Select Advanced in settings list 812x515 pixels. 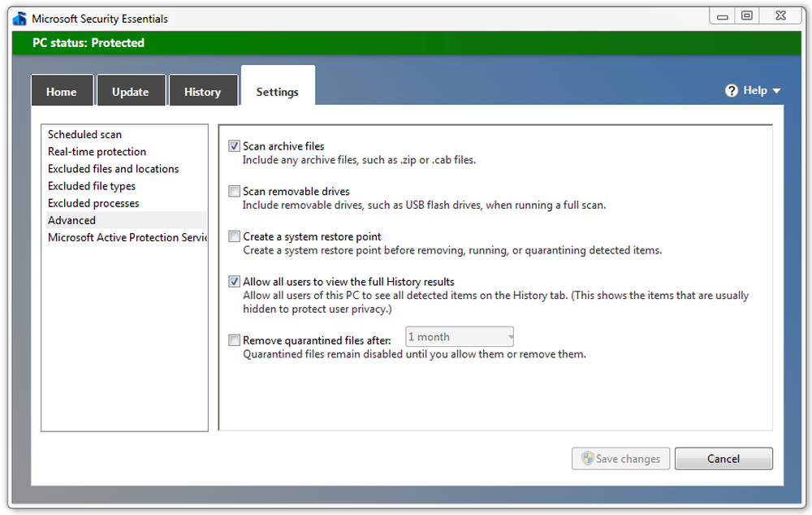coord(126,219)
